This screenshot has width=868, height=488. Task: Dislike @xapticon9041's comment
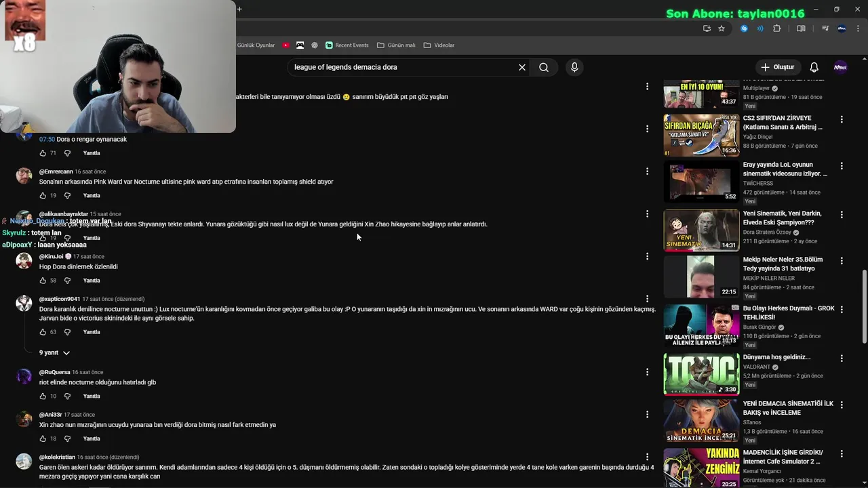(x=67, y=332)
